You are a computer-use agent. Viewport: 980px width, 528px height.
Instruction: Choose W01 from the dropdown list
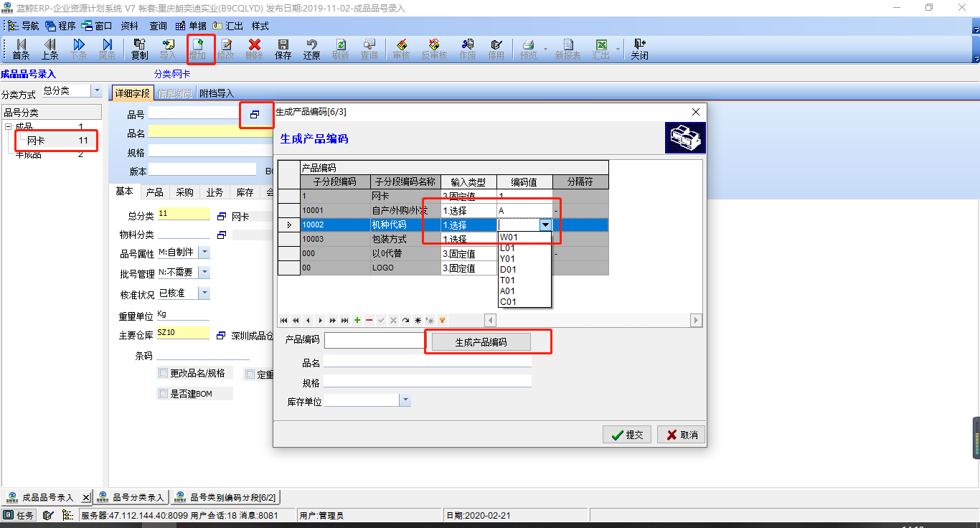click(524, 237)
